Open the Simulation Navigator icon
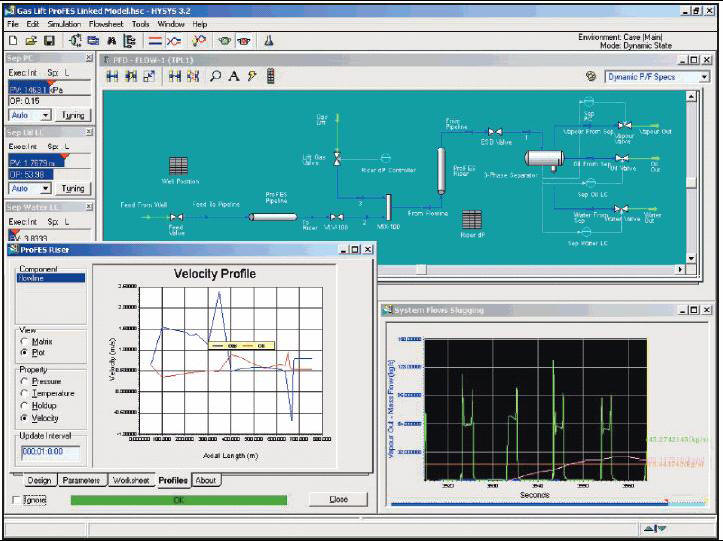The height and width of the screenshot is (541, 723). coord(130,41)
